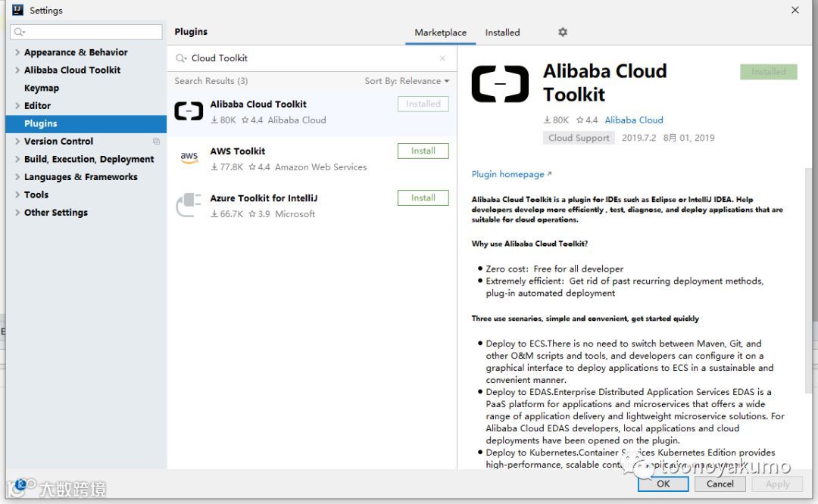
Task: Dismiss the dialog with Cancel
Action: coord(720,484)
